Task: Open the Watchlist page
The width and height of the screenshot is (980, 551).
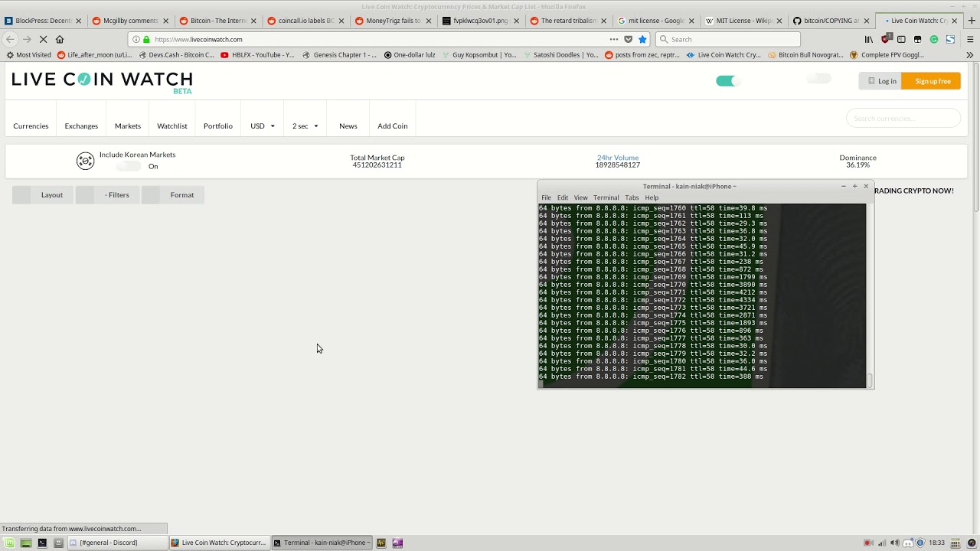Action: coord(172,126)
